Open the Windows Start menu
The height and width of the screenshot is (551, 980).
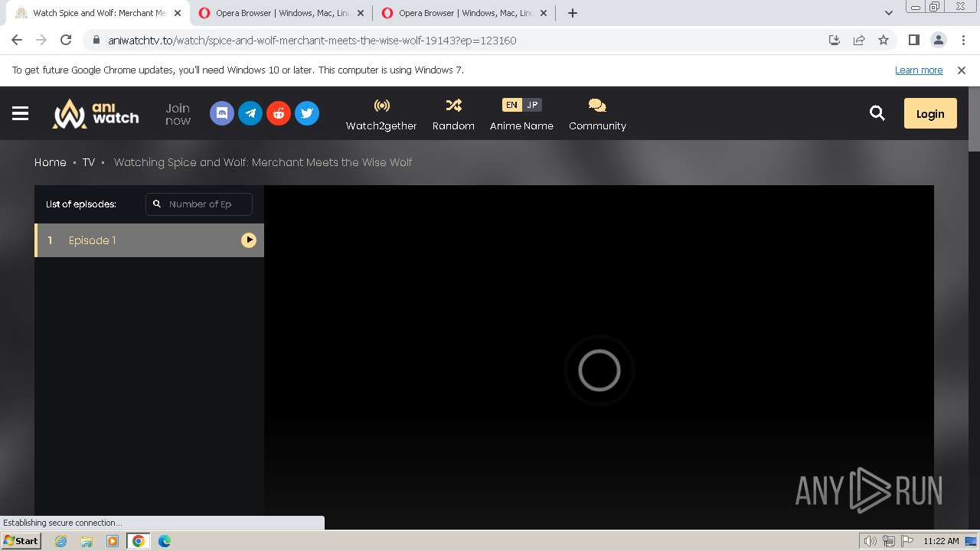coord(21,541)
